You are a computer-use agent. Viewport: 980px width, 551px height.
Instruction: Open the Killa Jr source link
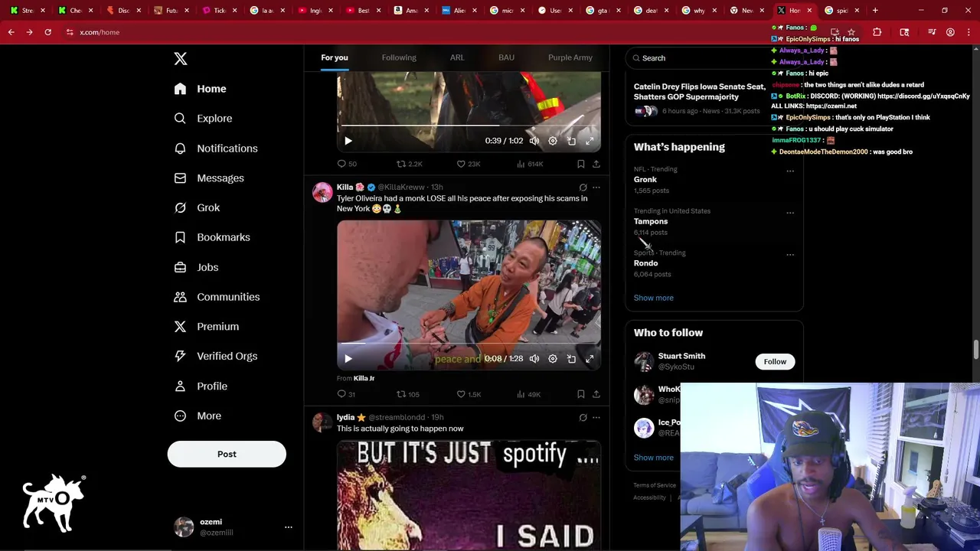pos(364,378)
